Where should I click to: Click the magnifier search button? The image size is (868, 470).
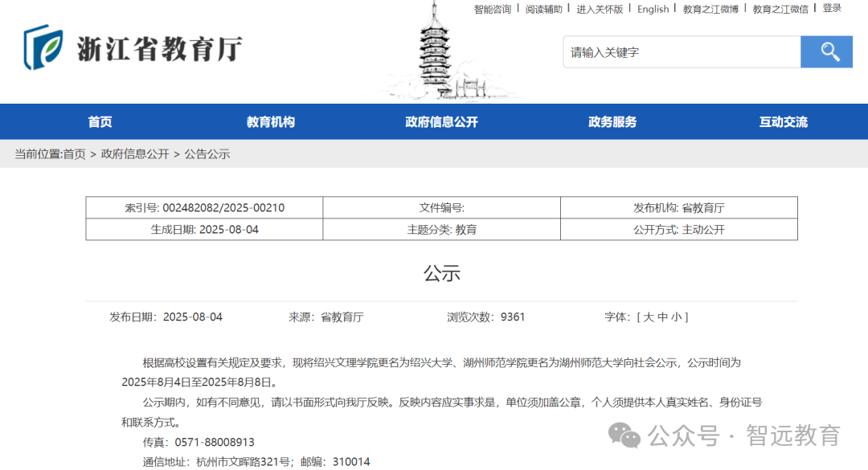coord(826,52)
